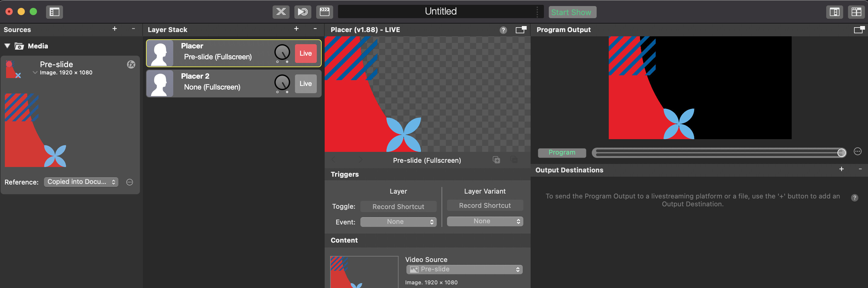
Task: Click the Untitled document title field
Action: click(440, 12)
